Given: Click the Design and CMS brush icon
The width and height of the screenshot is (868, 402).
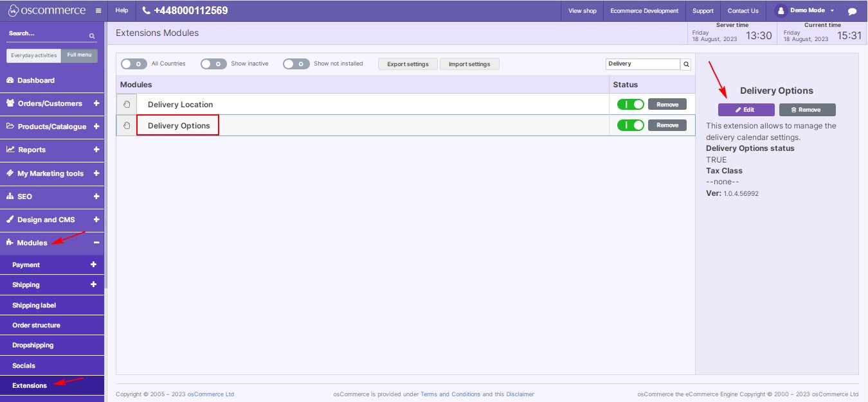Looking at the screenshot, I should tap(10, 220).
